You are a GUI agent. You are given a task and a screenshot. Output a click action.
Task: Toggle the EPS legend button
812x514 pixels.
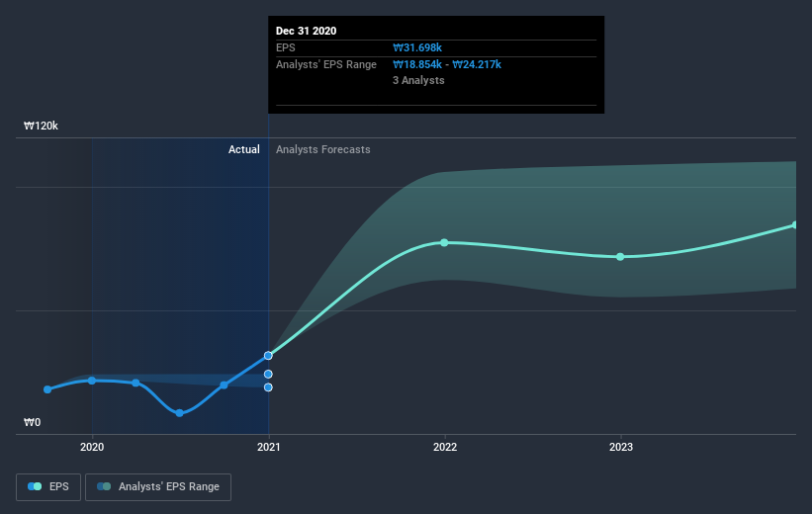click(x=48, y=487)
